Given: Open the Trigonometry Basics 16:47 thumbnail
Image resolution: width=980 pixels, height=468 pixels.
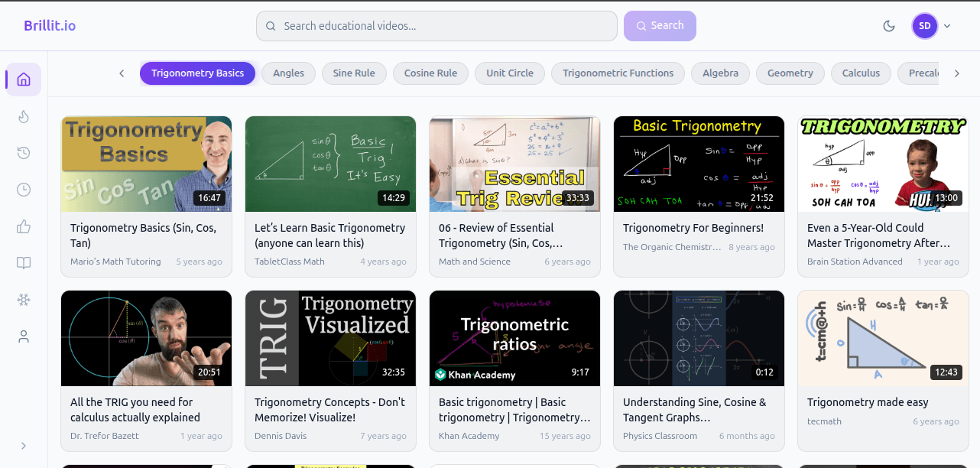Looking at the screenshot, I should click(147, 164).
